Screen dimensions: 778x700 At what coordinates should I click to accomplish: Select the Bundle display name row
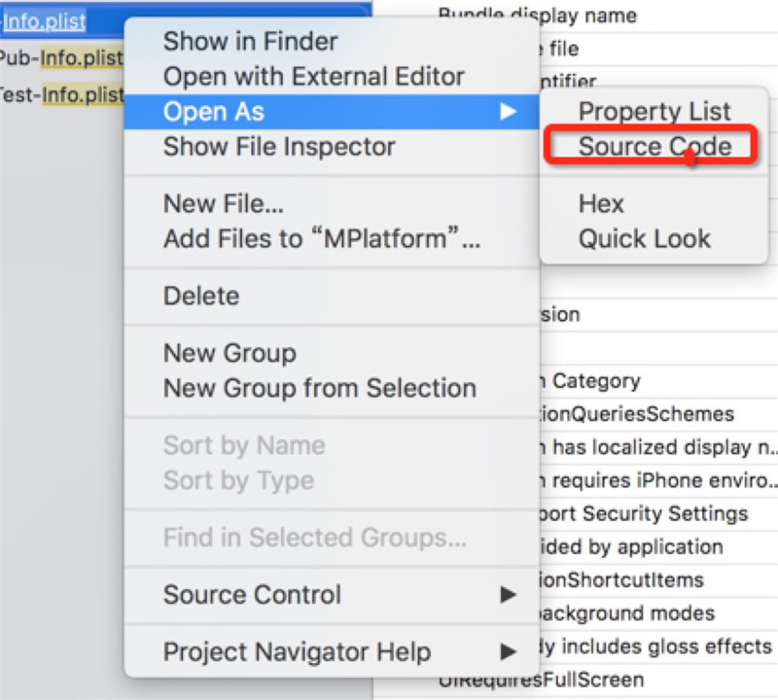coord(537,15)
